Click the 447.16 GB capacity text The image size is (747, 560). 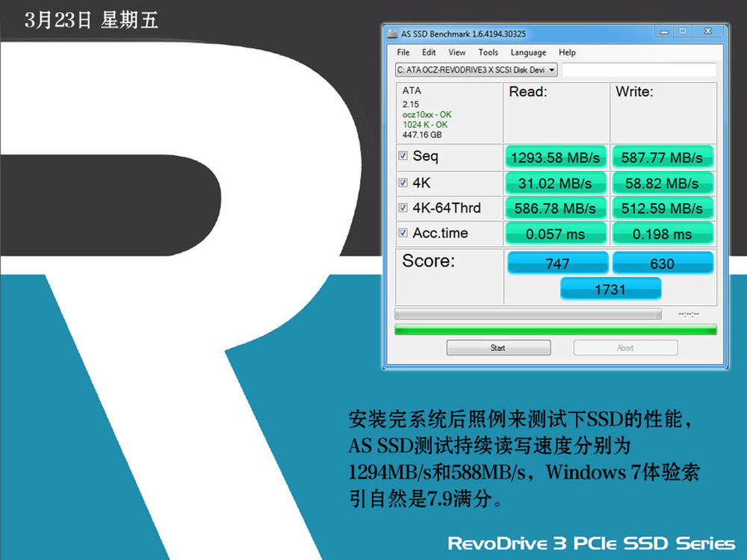pos(422,134)
